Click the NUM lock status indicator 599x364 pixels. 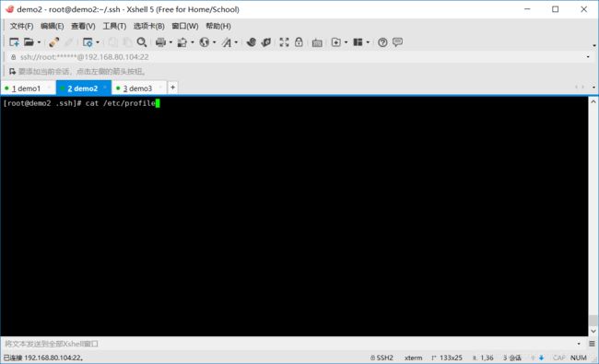point(579,358)
